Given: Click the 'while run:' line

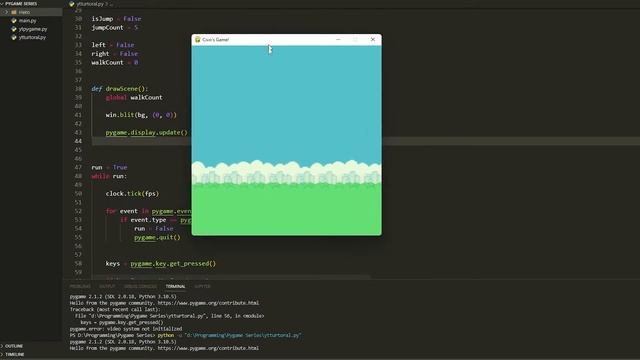Looking at the screenshot, I should pos(109,176).
